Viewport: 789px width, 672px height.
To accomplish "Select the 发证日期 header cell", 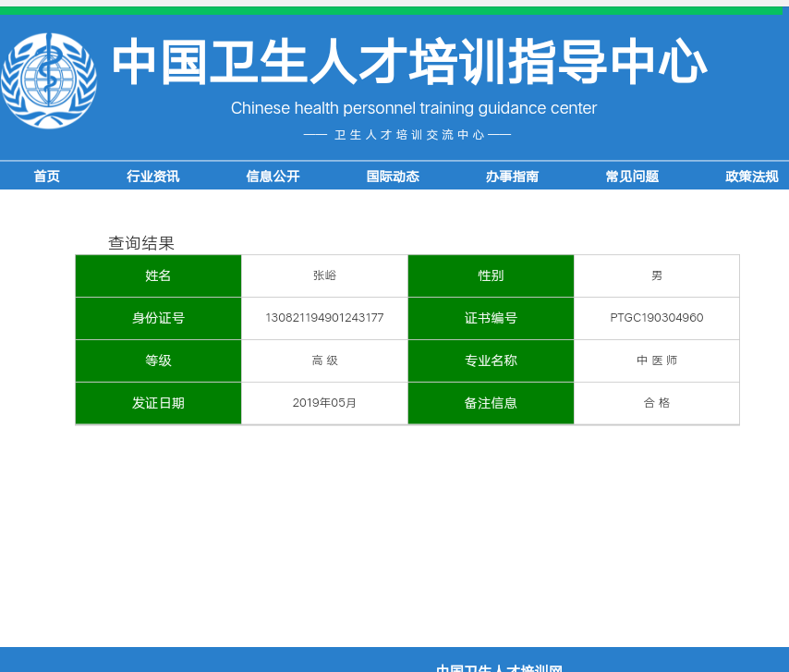I will tap(159, 403).
